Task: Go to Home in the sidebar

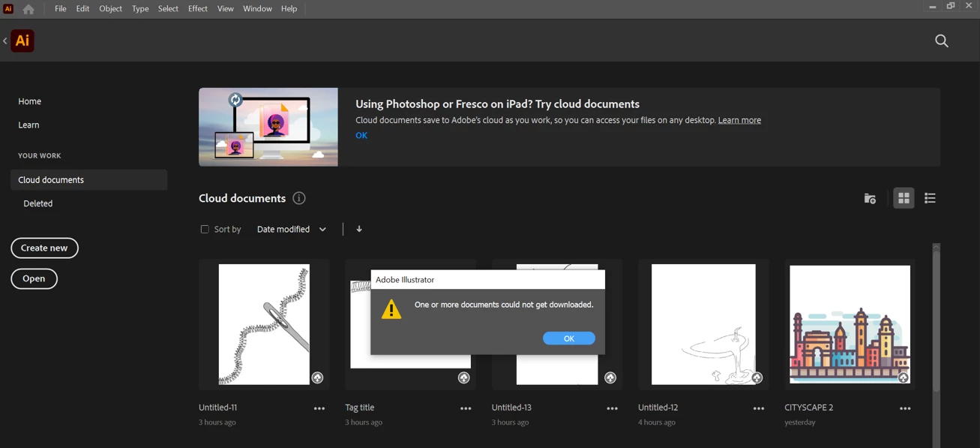Action: point(30,101)
